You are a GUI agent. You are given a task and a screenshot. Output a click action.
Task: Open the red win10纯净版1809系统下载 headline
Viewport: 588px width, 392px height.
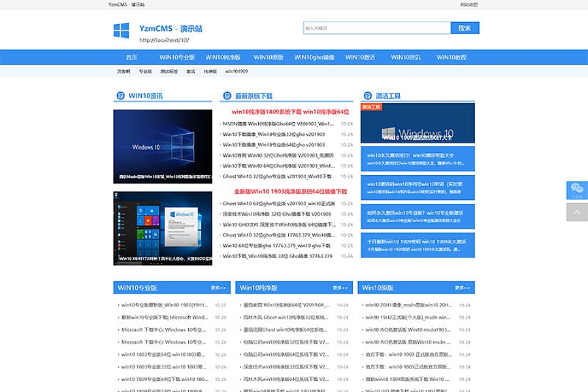click(291, 112)
